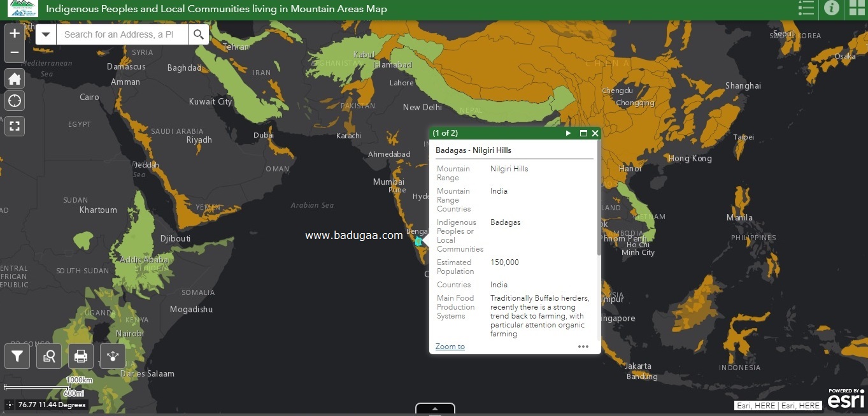
Task: Advance to next popup feature arrow
Action: click(x=567, y=133)
